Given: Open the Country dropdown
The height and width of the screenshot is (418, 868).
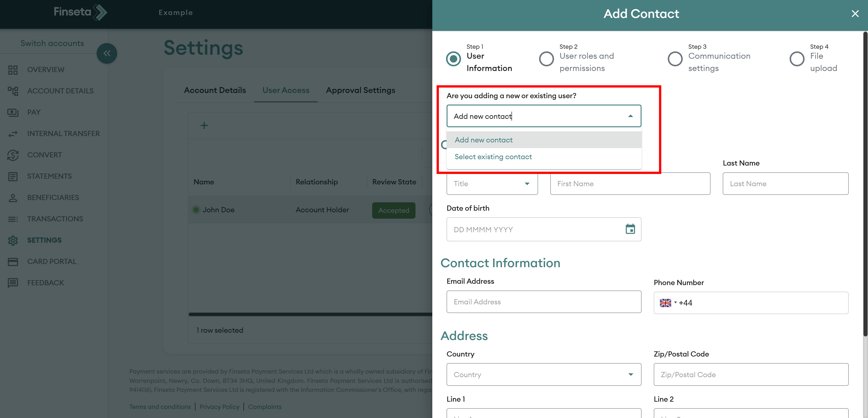Looking at the screenshot, I should click(x=630, y=374).
